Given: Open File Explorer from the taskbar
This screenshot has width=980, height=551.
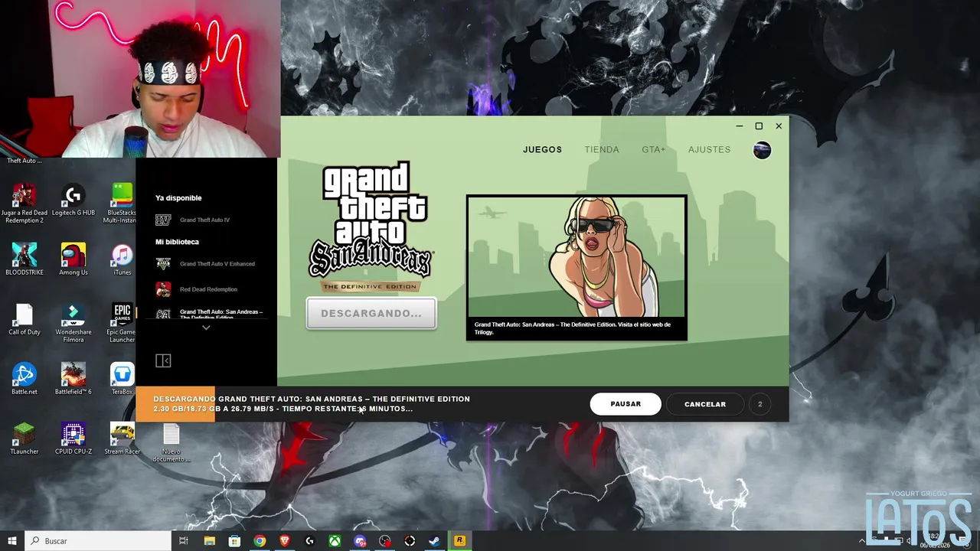Looking at the screenshot, I should tap(209, 541).
